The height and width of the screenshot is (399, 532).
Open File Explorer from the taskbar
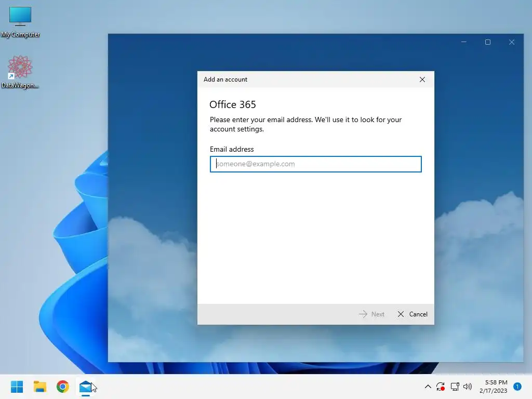coord(40,387)
